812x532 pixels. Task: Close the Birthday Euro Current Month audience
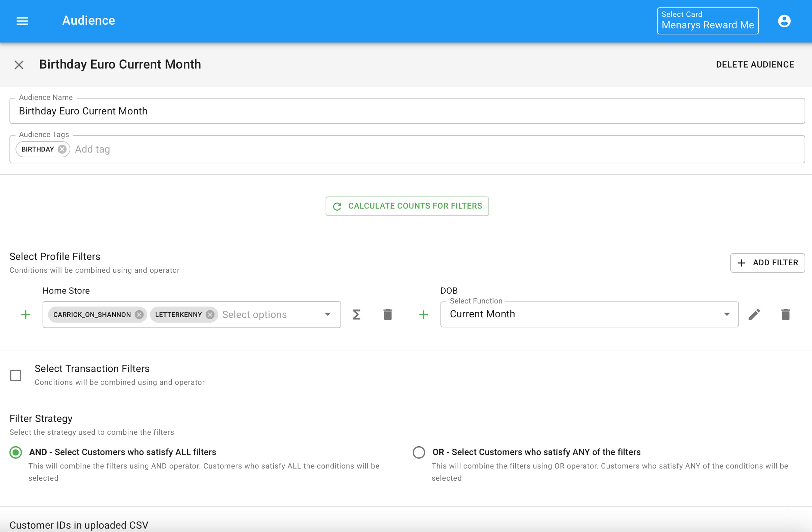pyautogui.click(x=19, y=65)
